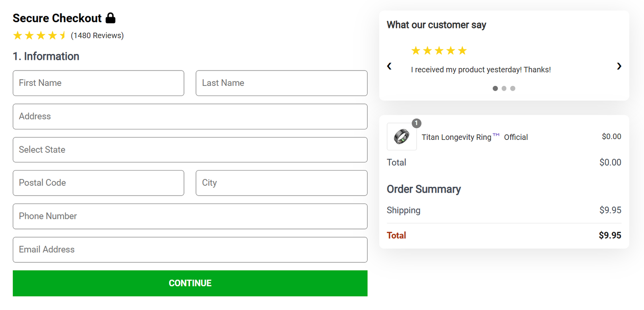Select the third pagination dot

pyautogui.click(x=512, y=88)
